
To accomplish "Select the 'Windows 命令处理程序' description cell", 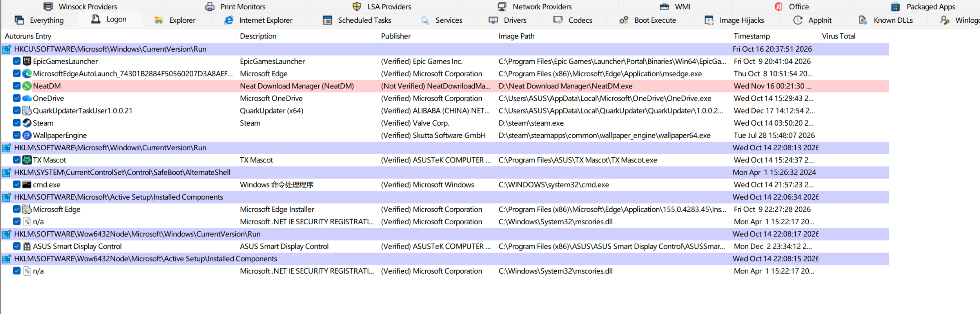I will coord(277,185).
